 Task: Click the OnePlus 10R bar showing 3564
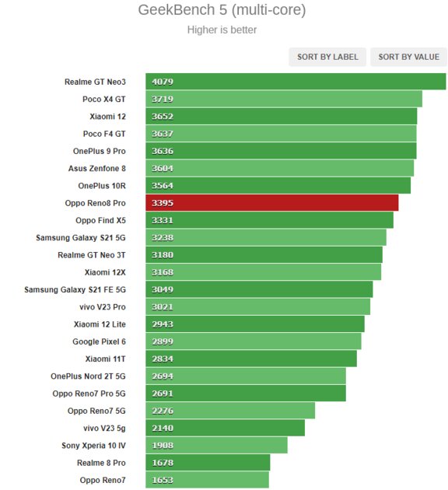point(278,186)
